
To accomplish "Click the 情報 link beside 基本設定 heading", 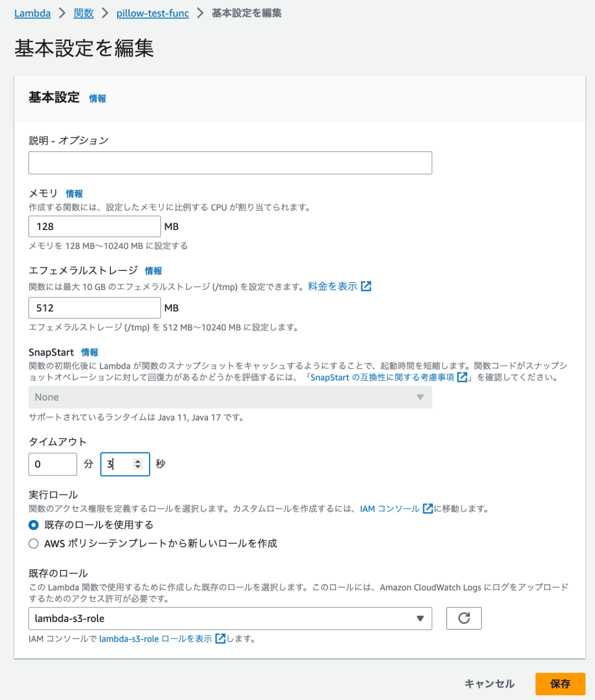I will pyautogui.click(x=97, y=98).
